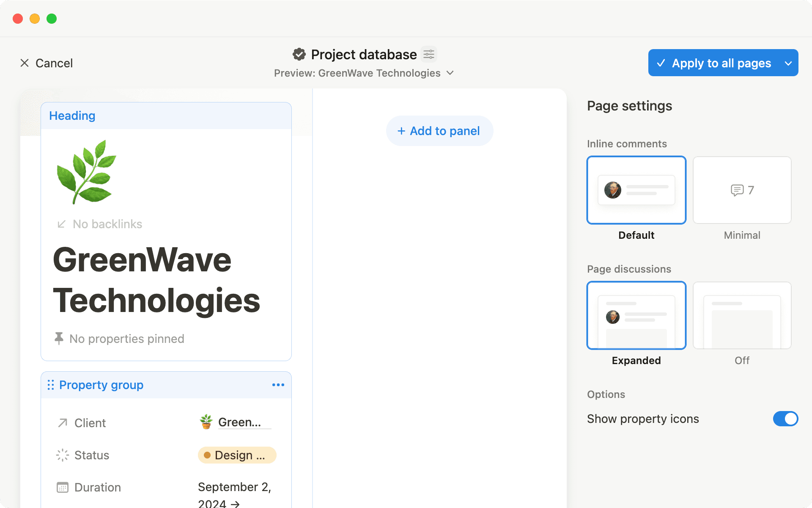This screenshot has height=508, width=812.
Task: Click the Client relation arrow icon
Action: click(63, 423)
